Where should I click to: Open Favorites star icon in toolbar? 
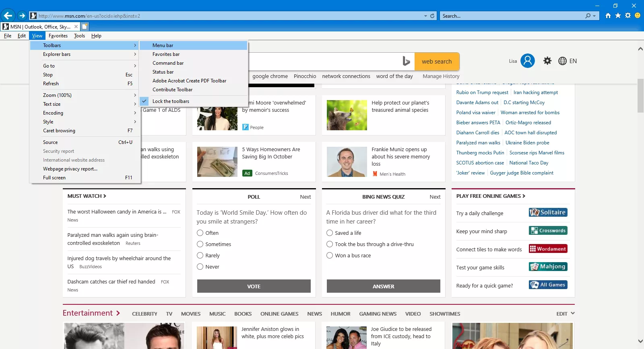coord(618,16)
